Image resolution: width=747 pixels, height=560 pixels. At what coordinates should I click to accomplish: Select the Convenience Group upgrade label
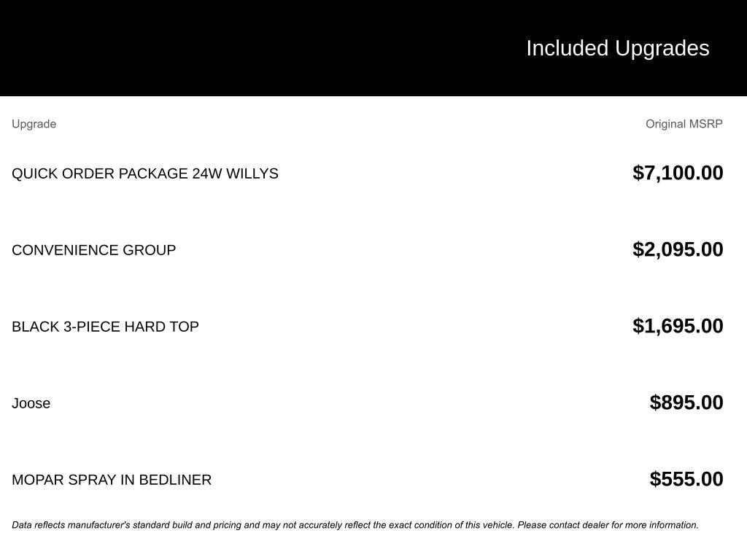(93, 250)
